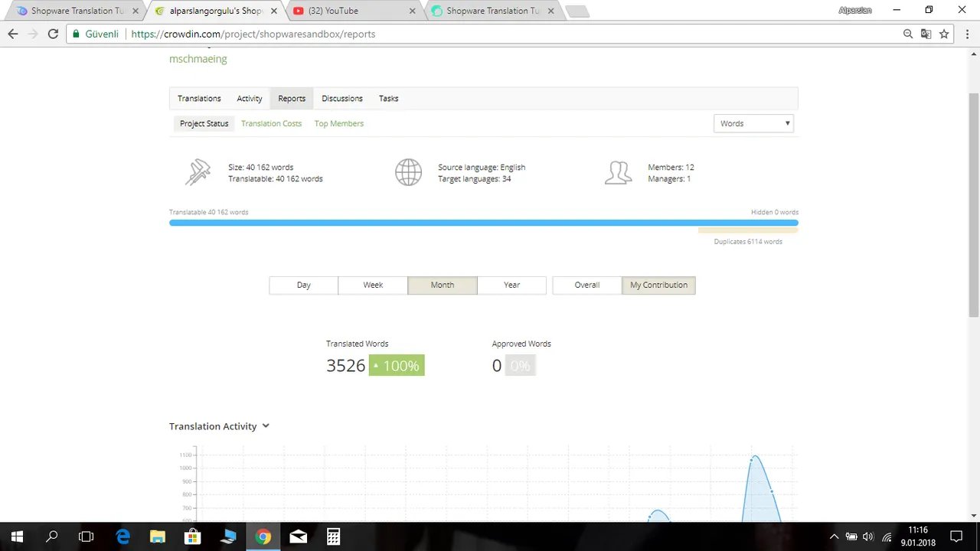980x551 pixels.
Task: Switch to the (32) YouTube tab
Action: coord(354,11)
